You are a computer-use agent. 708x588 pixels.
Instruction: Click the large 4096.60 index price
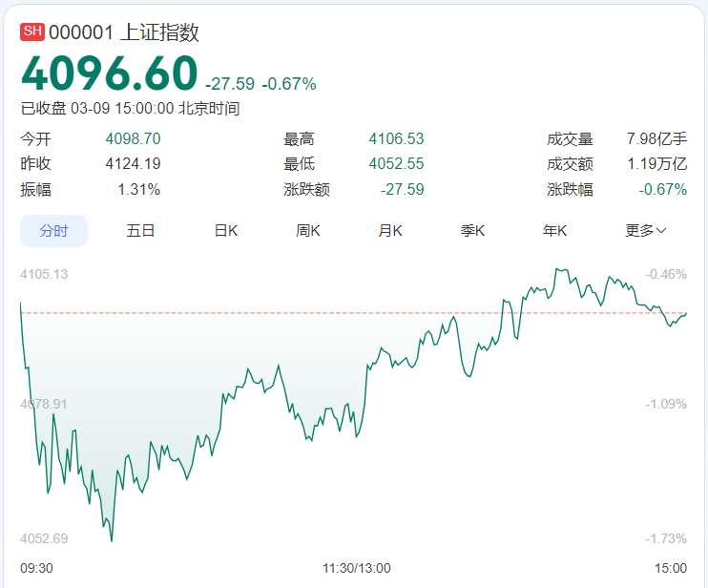point(110,73)
